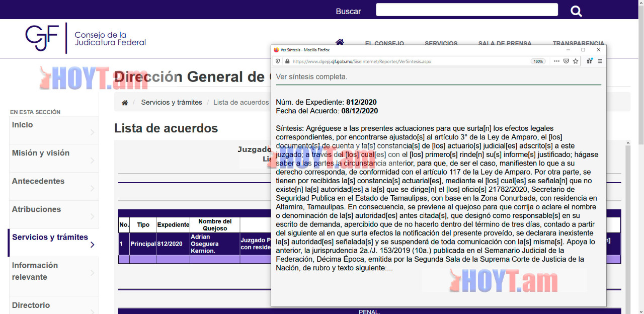
Task: Click the breadcrumb home icon
Action: pyautogui.click(x=125, y=103)
